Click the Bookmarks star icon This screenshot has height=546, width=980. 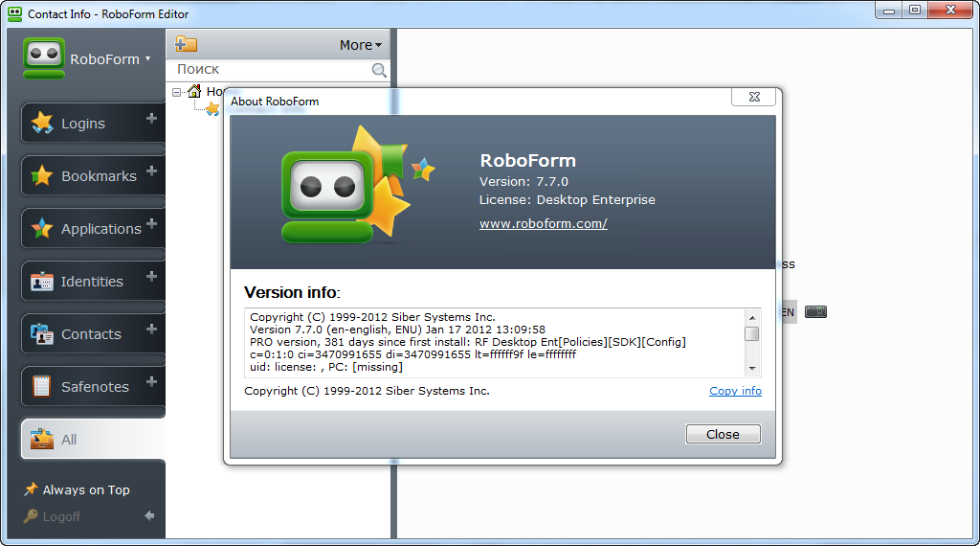click(x=42, y=175)
